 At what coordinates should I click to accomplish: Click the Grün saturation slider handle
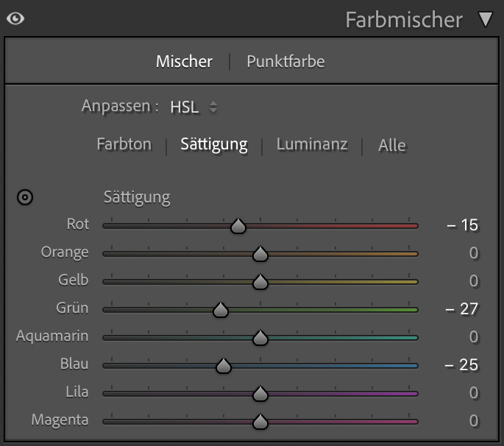point(220,310)
